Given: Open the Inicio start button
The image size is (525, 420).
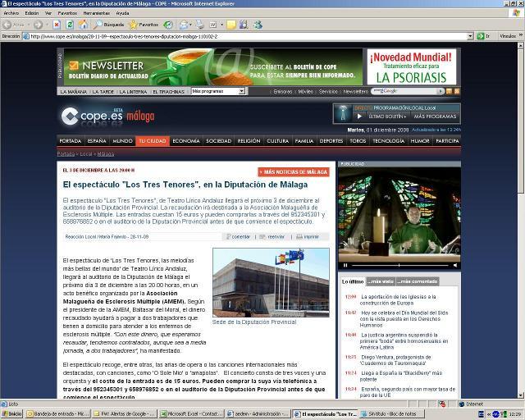Looking at the screenshot, I should (x=11, y=414).
